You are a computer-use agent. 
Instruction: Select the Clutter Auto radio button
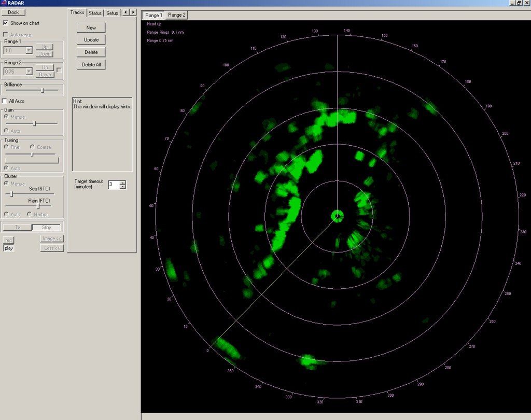pos(6,214)
